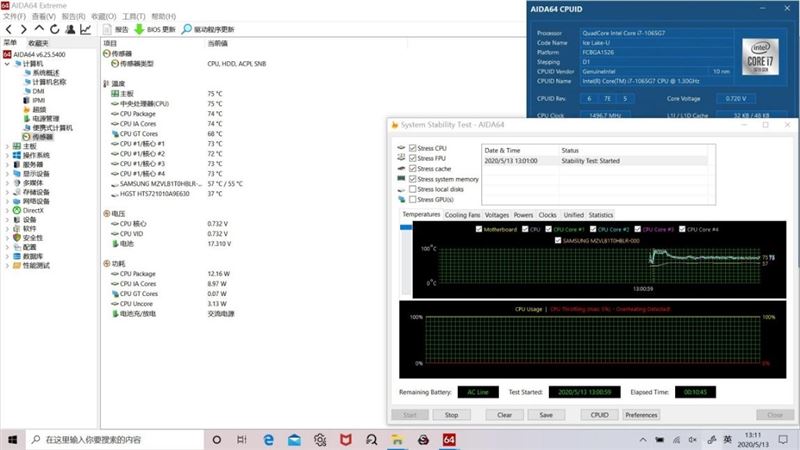Switch to the Voltages tab

pyautogui.click(x=496, y=215)
